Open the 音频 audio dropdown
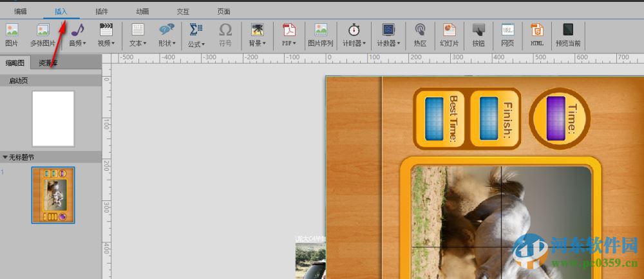The height and width of the screenshot is (279, 644). (78, 34)
